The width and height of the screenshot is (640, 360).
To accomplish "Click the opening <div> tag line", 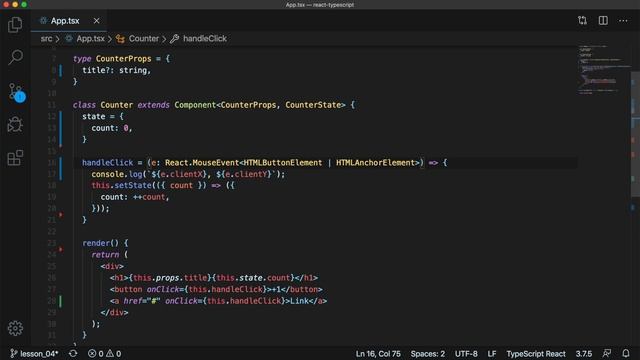I will 112,266.
